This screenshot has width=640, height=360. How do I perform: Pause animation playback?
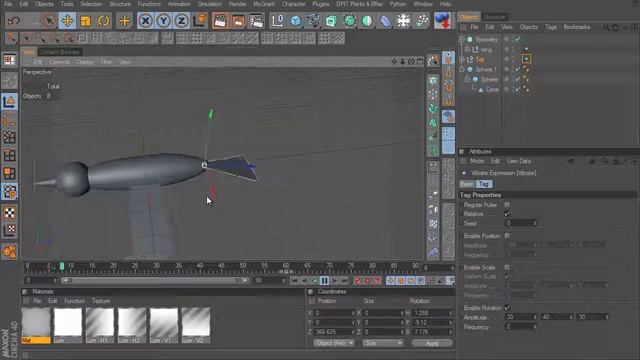pos(324,281)
